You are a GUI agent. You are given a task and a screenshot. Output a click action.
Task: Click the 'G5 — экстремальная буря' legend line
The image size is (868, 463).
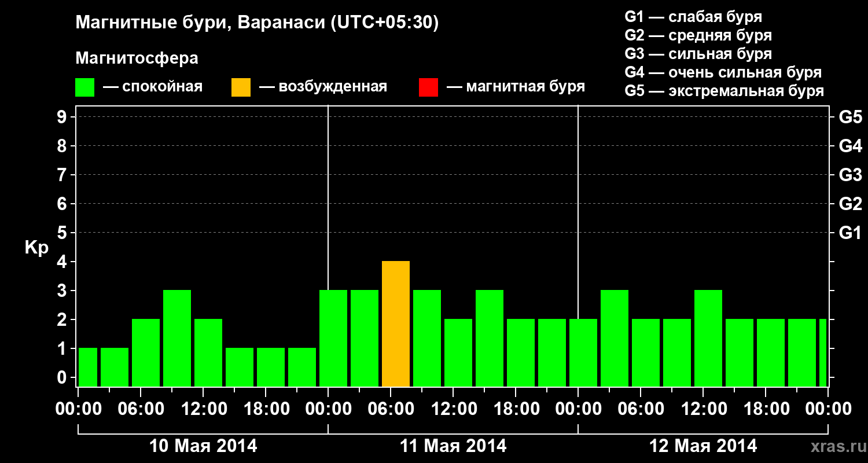(724, 91)
